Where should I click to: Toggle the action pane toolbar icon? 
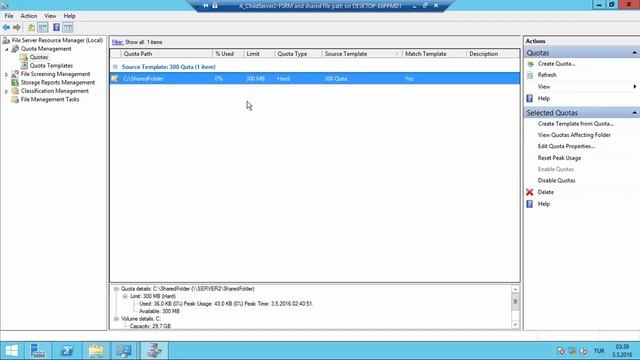tap(68, 27)
